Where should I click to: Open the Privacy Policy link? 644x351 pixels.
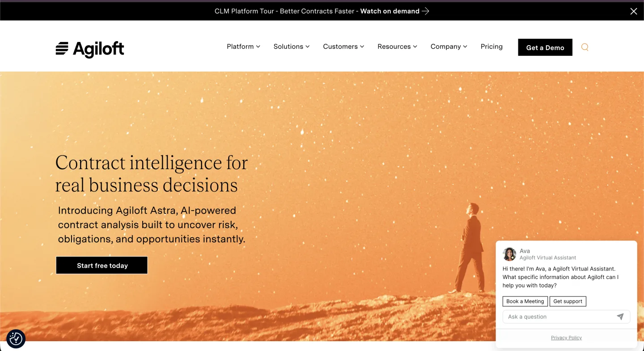(x=566, y=338)
